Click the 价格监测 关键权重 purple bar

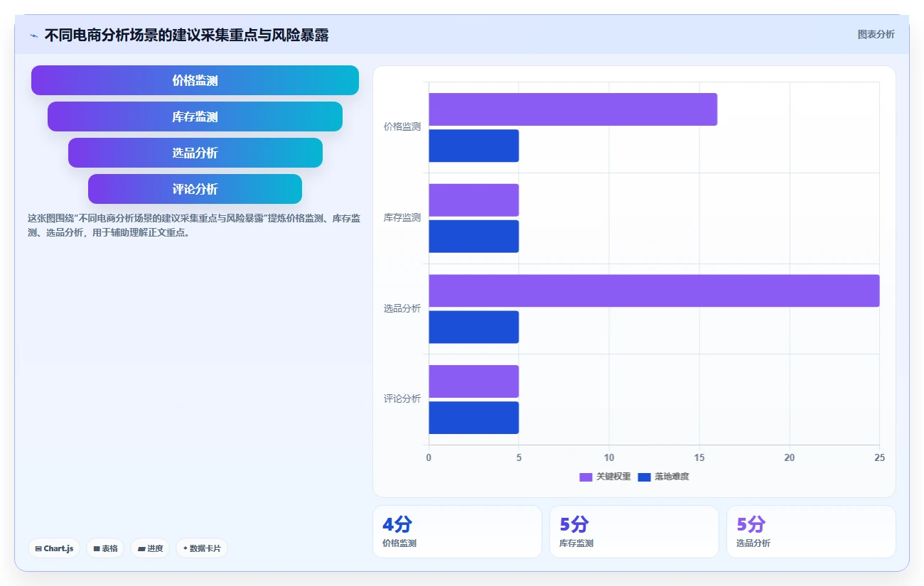pos(573,109)
